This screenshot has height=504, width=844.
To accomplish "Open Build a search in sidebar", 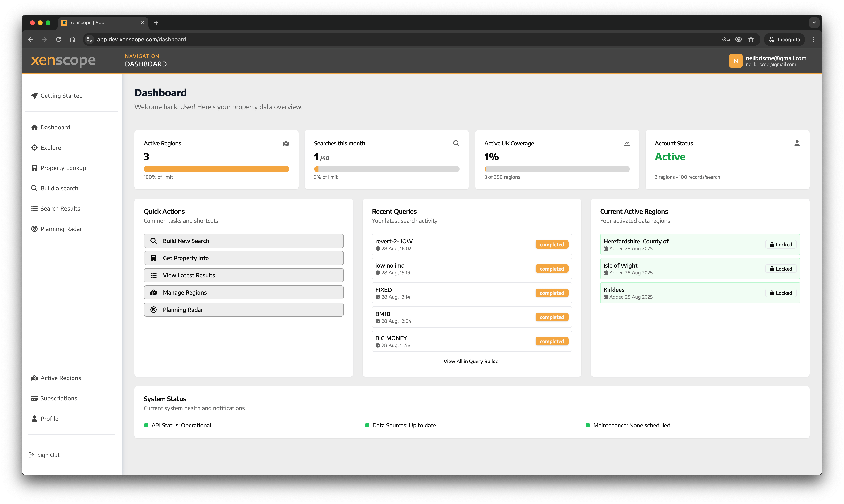I will [x=59, y=188].
